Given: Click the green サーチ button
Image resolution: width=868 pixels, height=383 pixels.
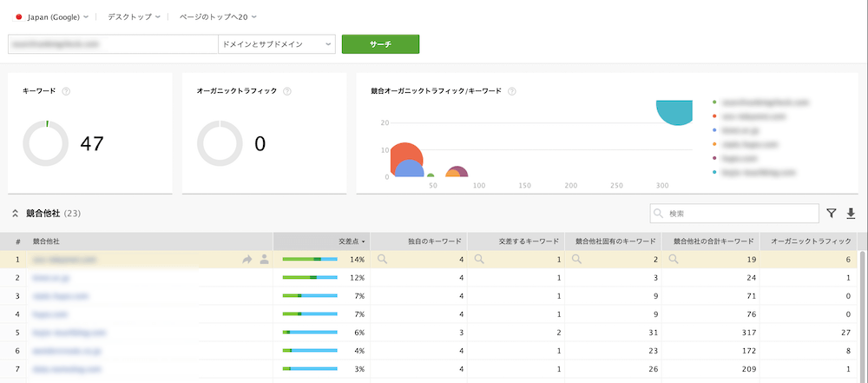Looking at the screenshot, I should click(x=380, y=44).
